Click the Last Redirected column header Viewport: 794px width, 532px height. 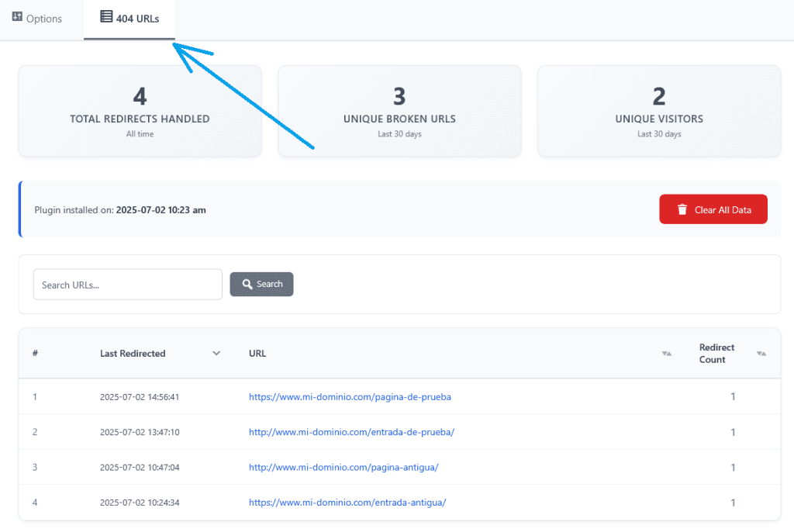coord(133,354)
